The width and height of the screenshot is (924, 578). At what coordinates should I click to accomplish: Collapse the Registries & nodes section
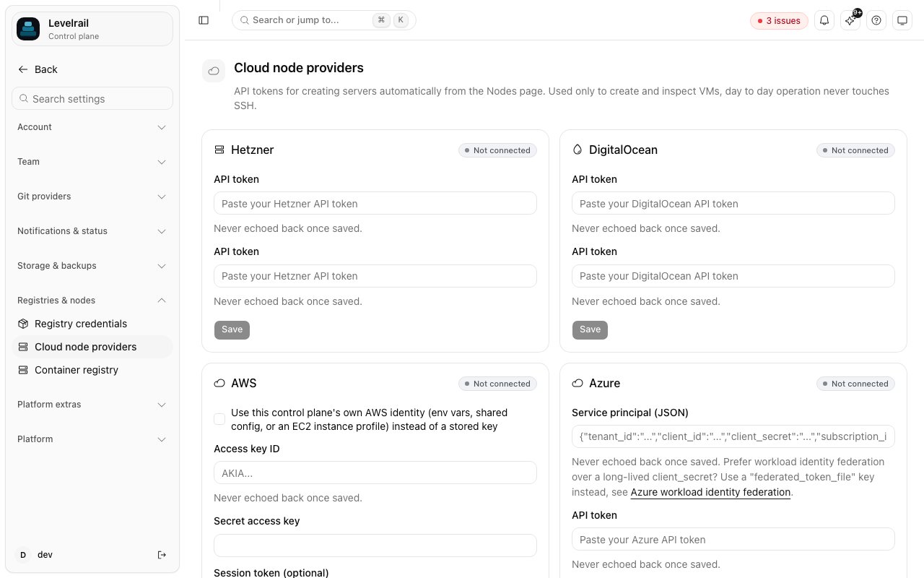tap(92, 301)
